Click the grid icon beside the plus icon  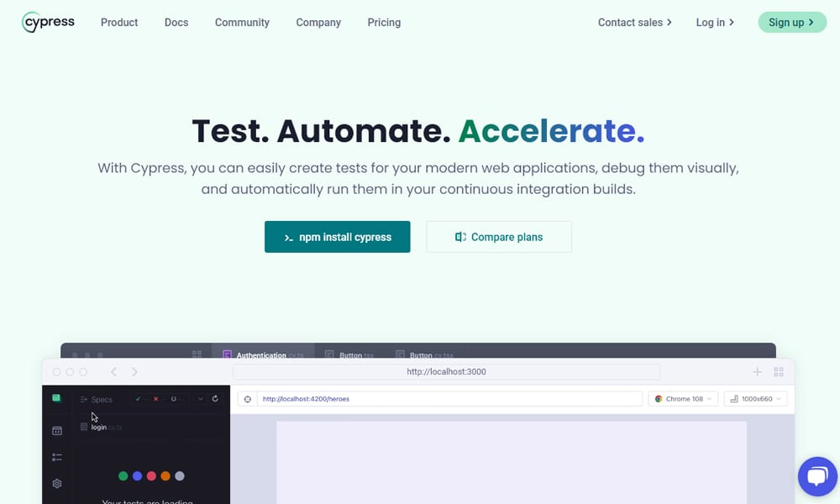click(x=779, y=372)
